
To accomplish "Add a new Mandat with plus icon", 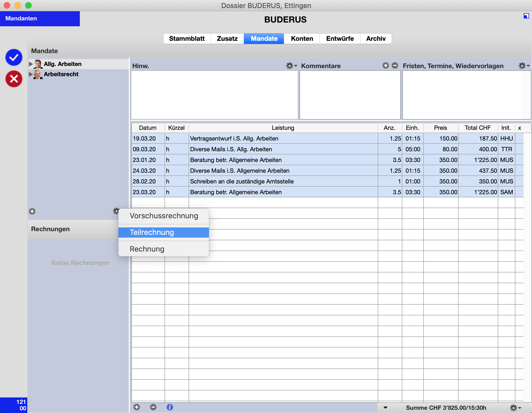I will (32, 211).
